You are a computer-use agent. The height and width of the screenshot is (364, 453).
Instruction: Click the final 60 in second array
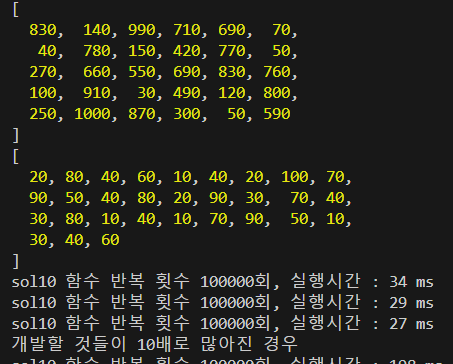(x=110, y=240)
